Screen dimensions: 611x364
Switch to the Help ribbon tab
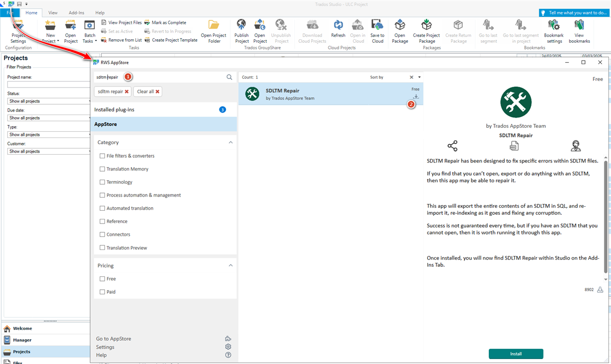(x=100, y=13)
